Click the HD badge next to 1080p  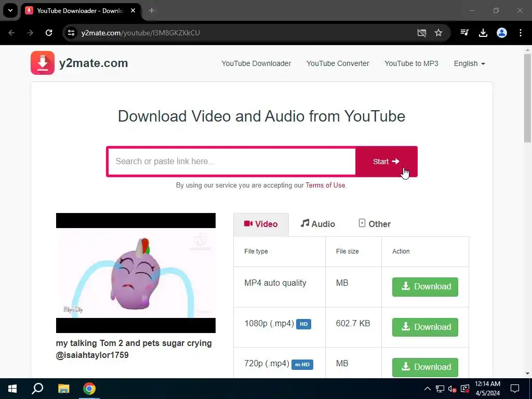click(303, 324)
